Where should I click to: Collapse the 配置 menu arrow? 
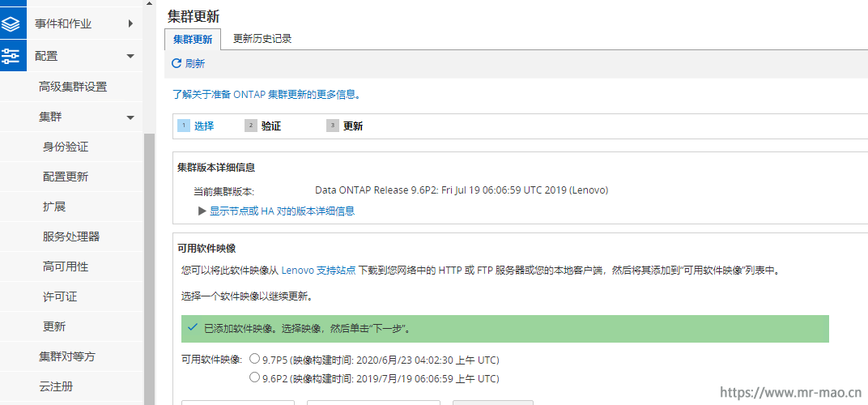pyautogui.click(x=130, y=57)
